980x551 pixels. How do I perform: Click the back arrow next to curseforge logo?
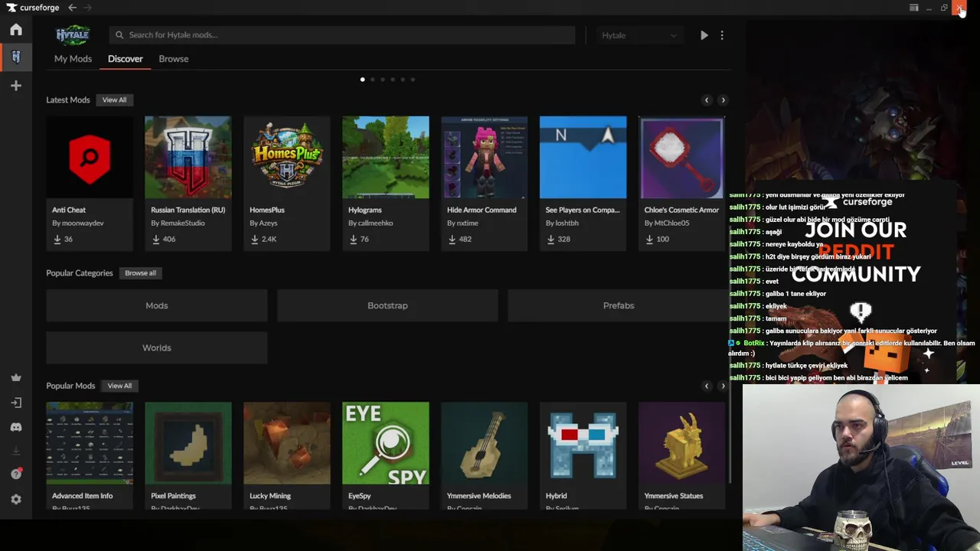click(x=72, y=8)
